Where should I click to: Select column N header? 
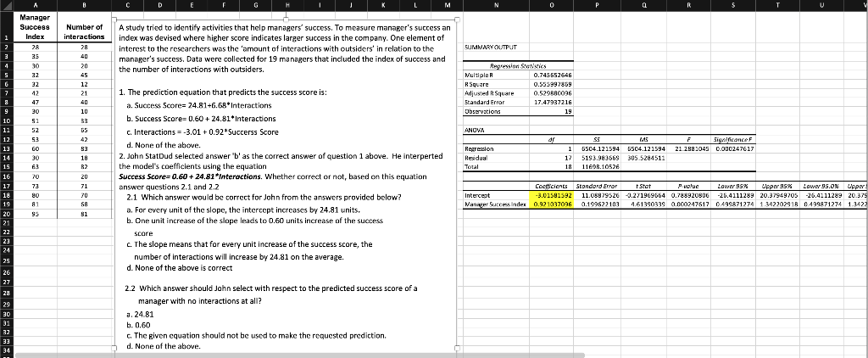pyautogui.click(x=496, y=4)
